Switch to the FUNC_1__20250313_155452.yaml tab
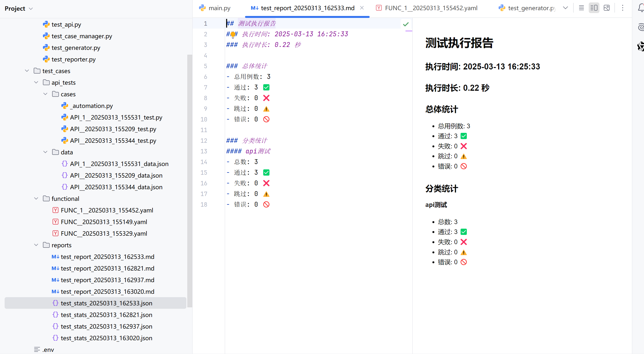644x354 pixels. (x=431, y=8)
